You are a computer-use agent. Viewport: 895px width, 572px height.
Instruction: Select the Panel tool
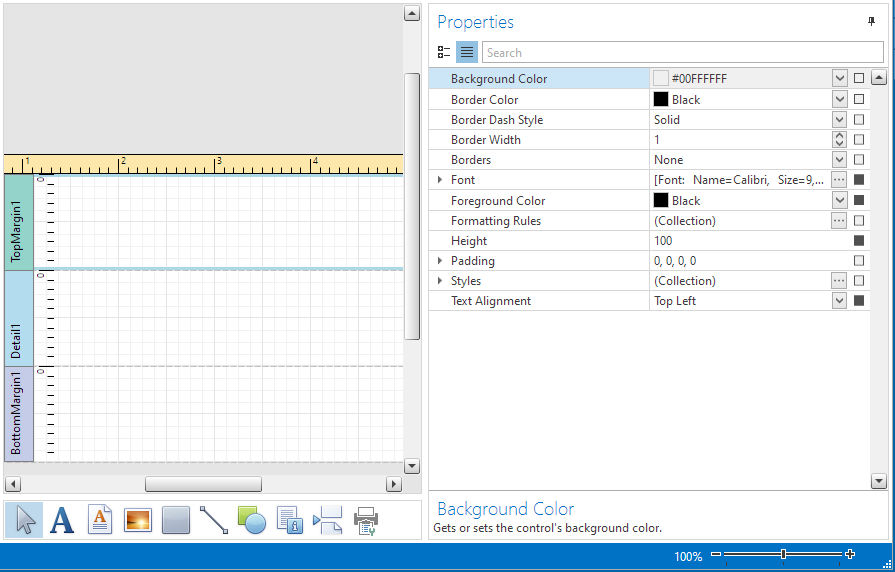point(176,520)
